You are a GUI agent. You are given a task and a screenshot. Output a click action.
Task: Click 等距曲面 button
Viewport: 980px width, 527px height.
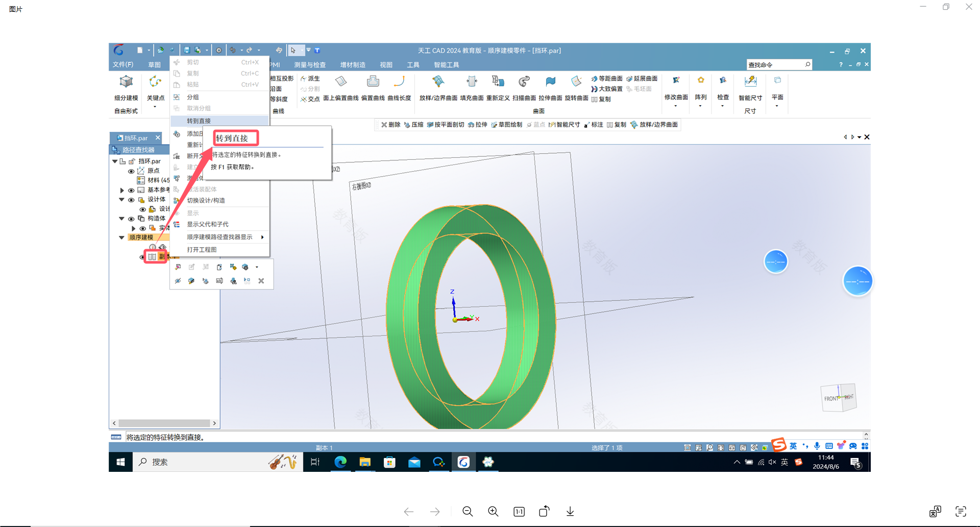coord(607,79)
